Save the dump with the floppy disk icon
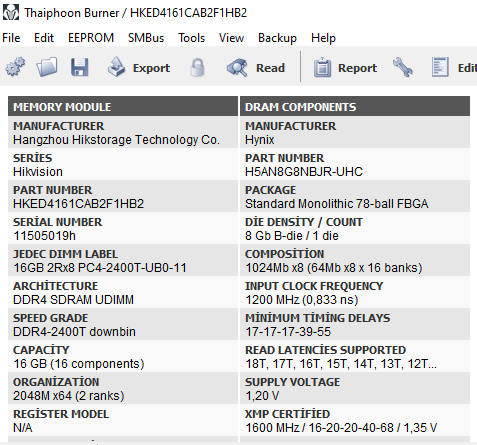The height and width of the screenshot is (445, 477). point(80,67)
